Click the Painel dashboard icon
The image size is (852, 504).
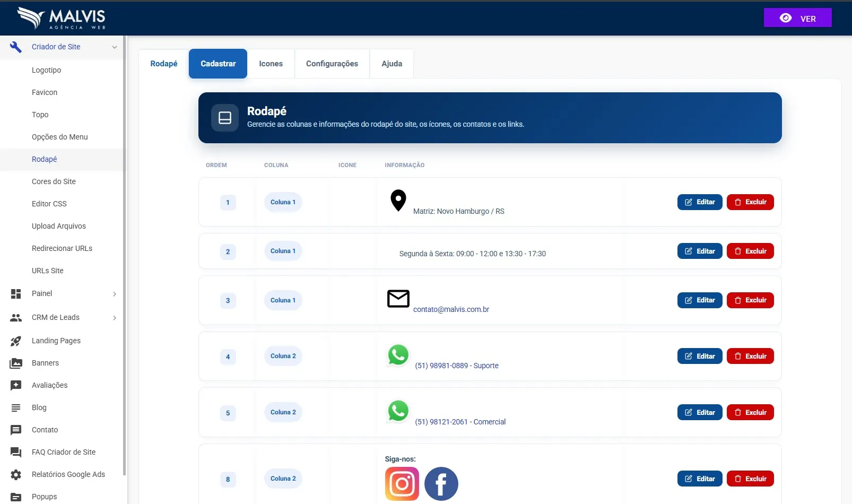click(16, 293)
